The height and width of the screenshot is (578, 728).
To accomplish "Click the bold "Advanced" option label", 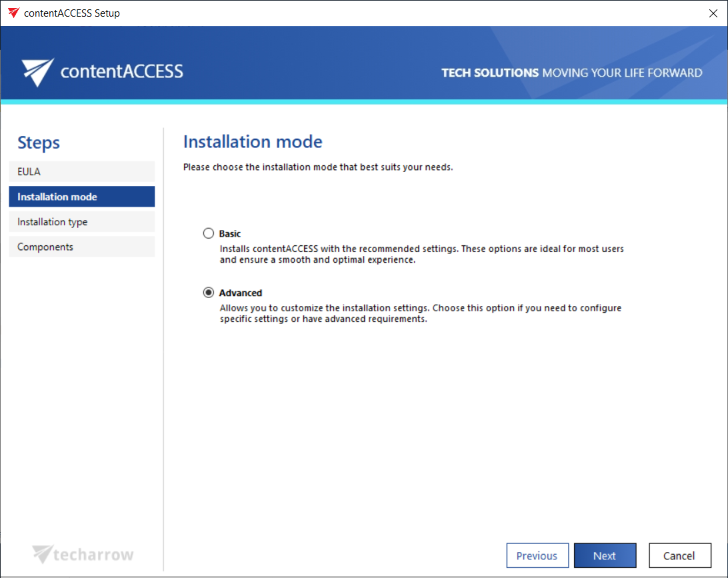I will (241, 293).
